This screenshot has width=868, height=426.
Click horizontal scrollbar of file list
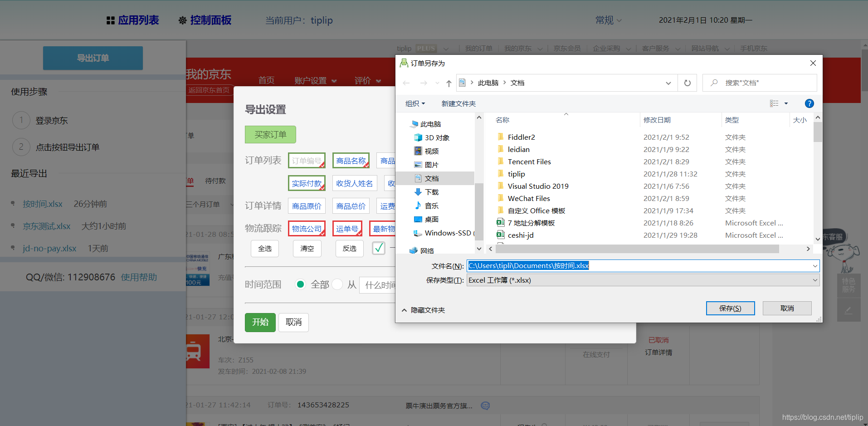tap(638, 249)
